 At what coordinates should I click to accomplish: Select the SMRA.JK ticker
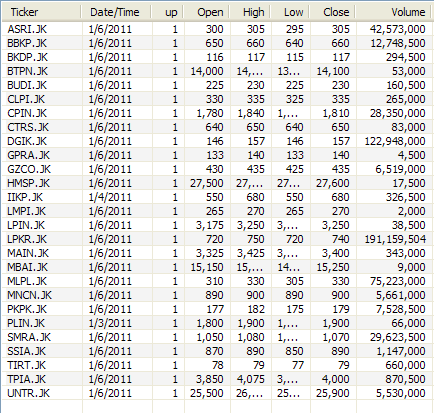pyautogui.click(x=29, y=337)
